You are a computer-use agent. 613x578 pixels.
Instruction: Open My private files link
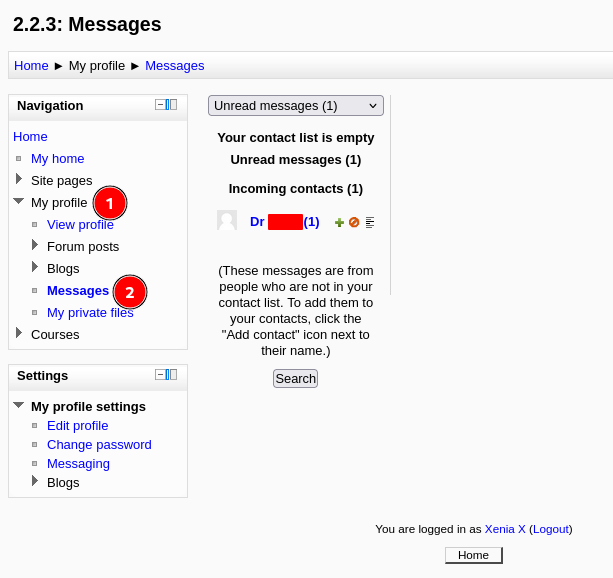90,312
